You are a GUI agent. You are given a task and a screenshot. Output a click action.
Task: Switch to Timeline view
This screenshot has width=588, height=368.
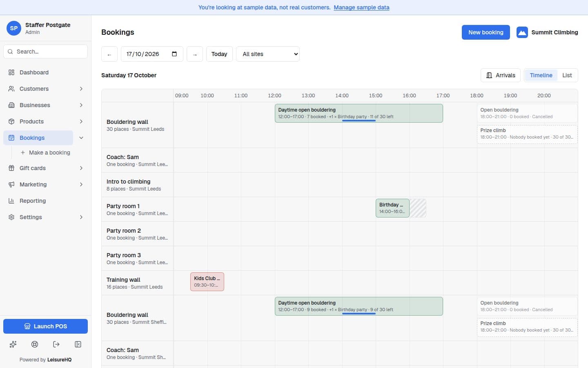(x=541, y=75)
